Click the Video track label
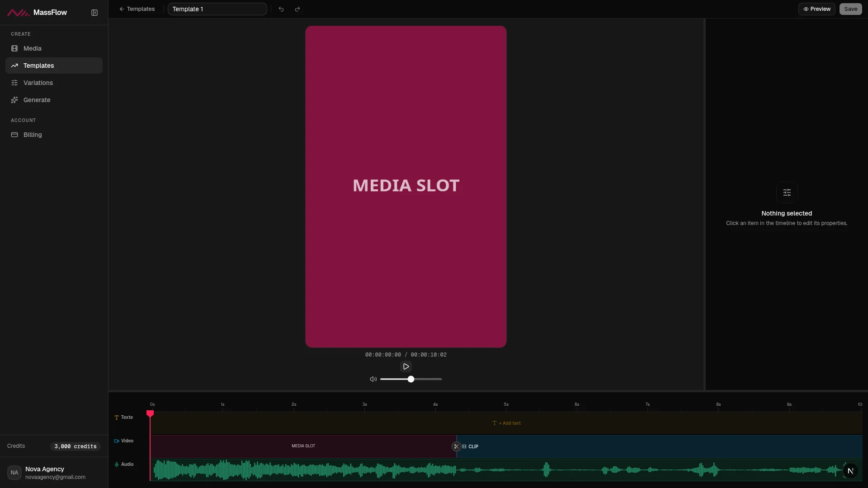This screenshot has width=868, height=488. pos(123,441)
